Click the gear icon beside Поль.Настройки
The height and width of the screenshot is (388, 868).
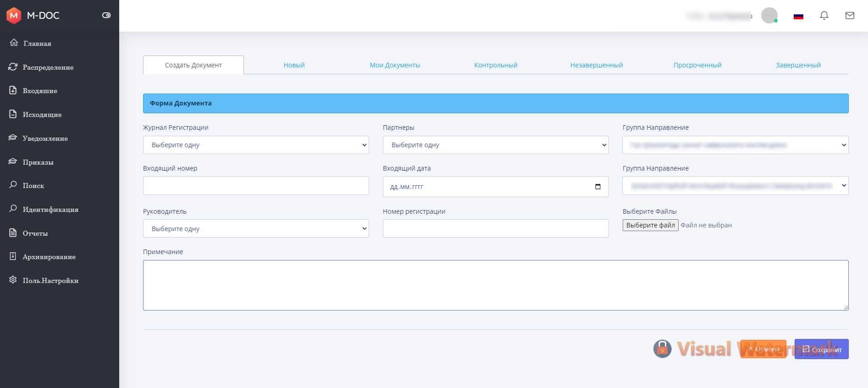coord(13,280)
